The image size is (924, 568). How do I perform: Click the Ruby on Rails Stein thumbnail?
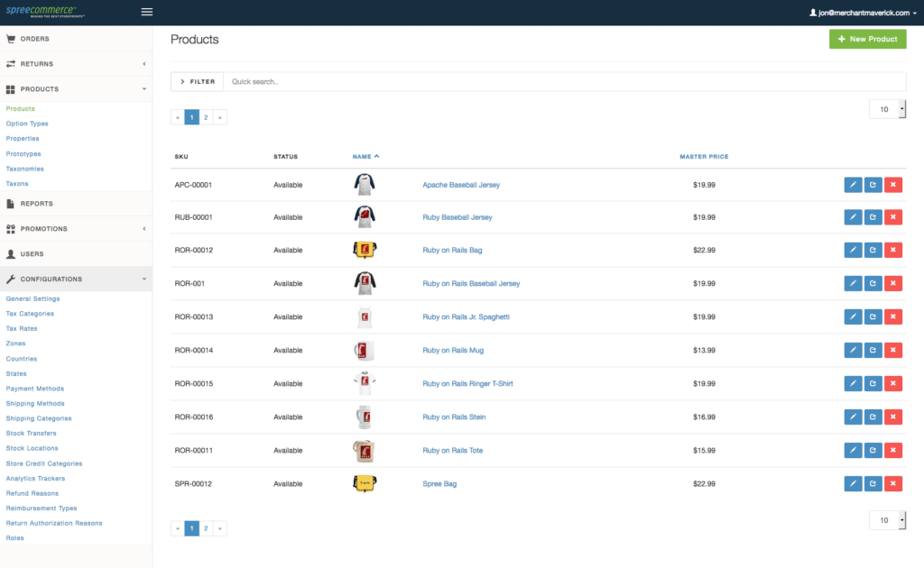(x=365, y=417)
